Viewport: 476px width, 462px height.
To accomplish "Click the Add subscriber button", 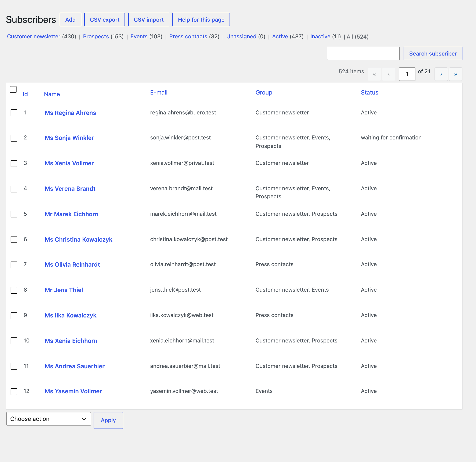I will (71, 19).
